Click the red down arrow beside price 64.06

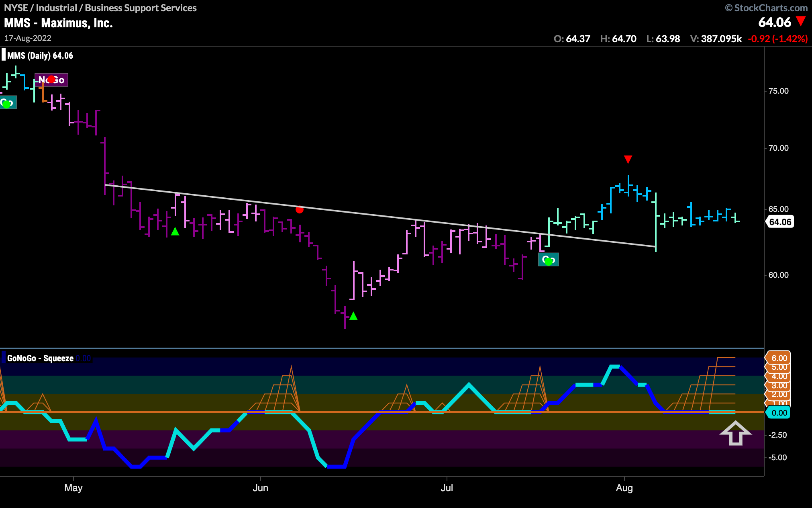pyautogui.click(x=801, y=21)
